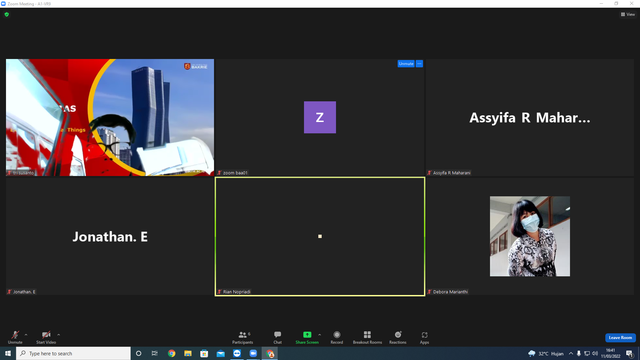Click the Zoom Meeting title bar icon

[3, 3]
